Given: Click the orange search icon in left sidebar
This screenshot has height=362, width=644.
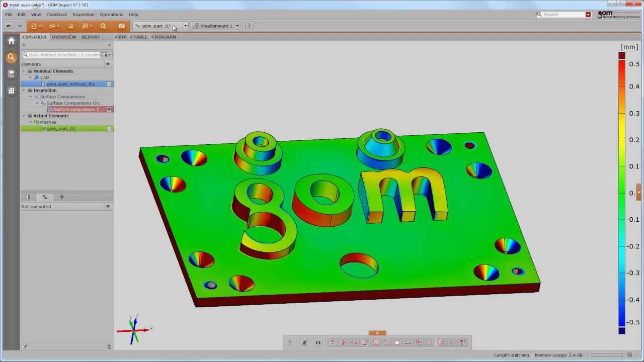Looking at the screenshot, I should pyautogui.click(x=11, y=57).
